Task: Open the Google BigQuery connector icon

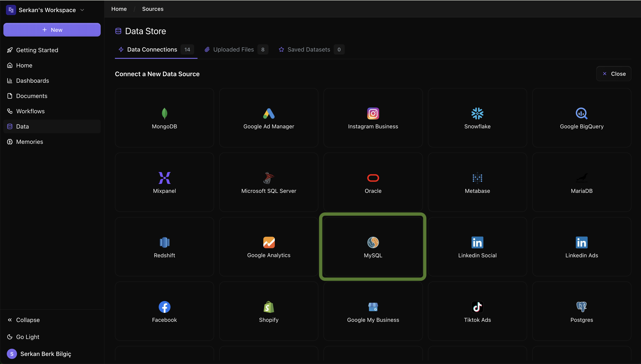Action: tap(582, 113)
